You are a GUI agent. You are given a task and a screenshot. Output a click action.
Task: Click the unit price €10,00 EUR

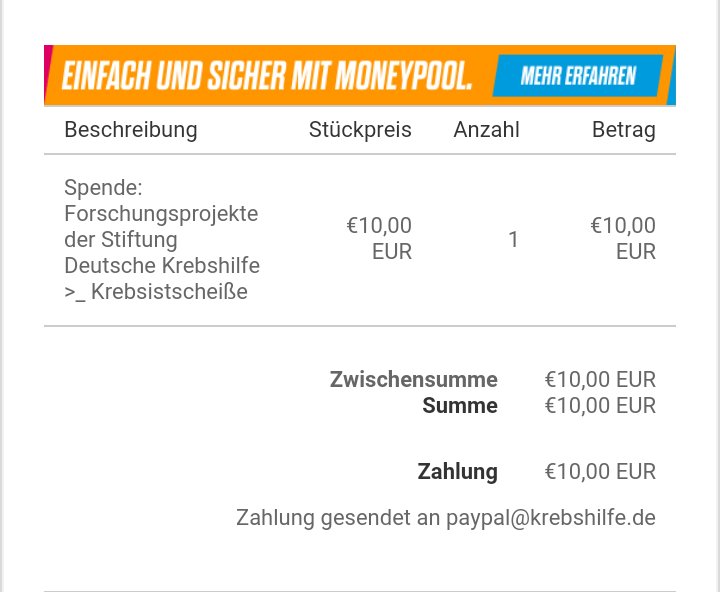pos(379,238)
